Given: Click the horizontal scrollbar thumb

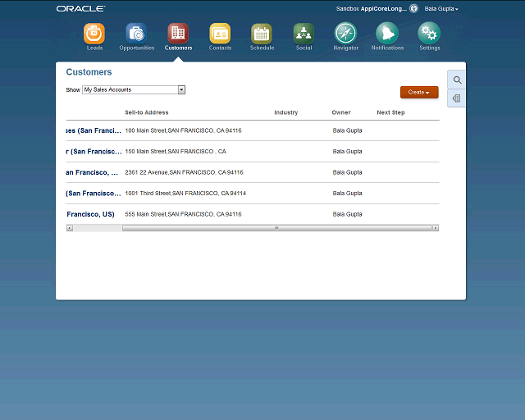Looking at the screenshot, I should (277, 228).
